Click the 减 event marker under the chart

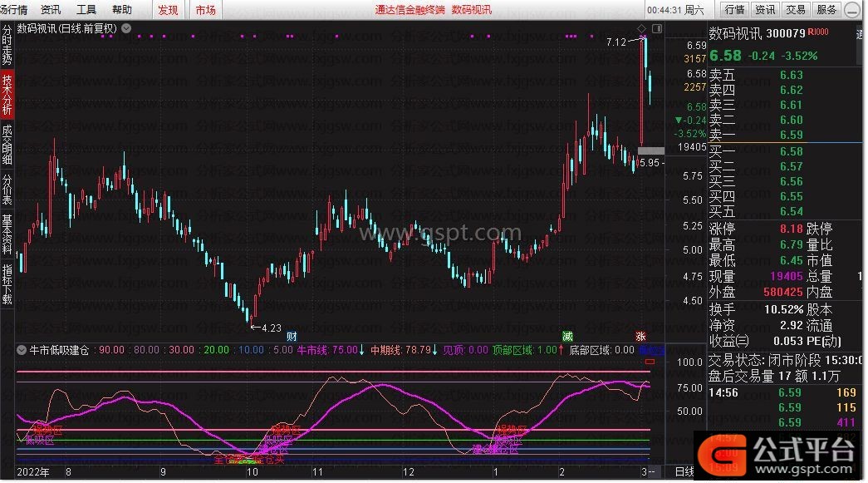(x=567, y=336)
